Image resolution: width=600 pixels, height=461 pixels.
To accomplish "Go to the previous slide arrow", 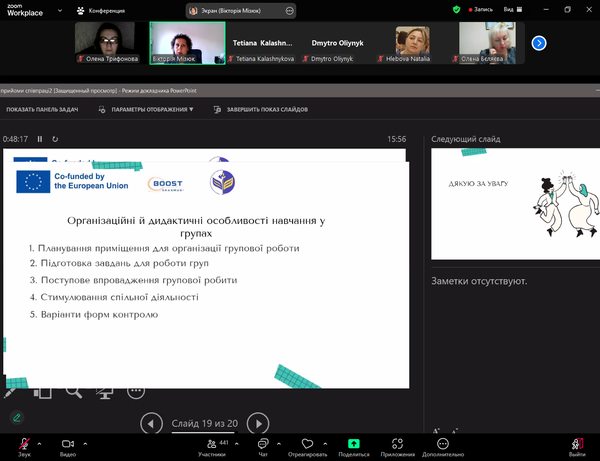I will pyautogui.click(x=150, y=423).
